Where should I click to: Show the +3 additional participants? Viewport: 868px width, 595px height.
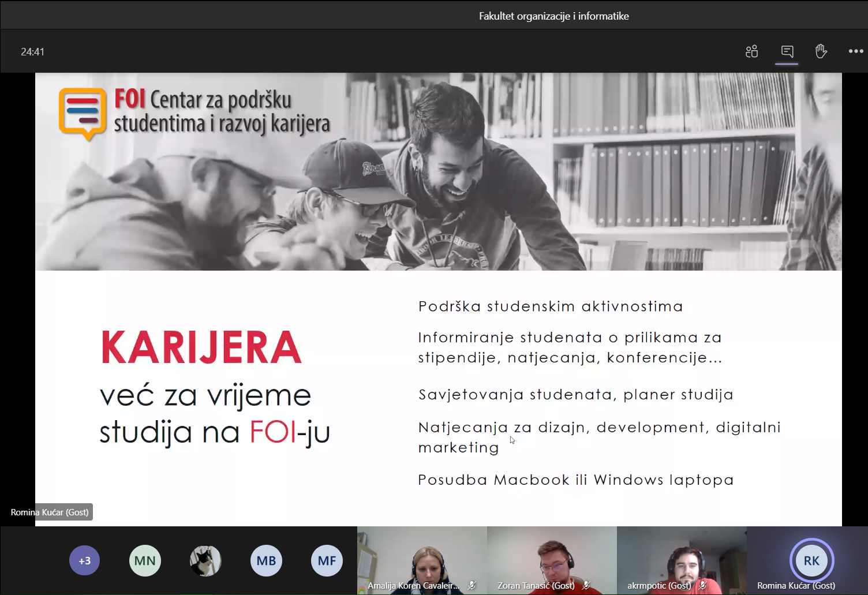[85, 560]
